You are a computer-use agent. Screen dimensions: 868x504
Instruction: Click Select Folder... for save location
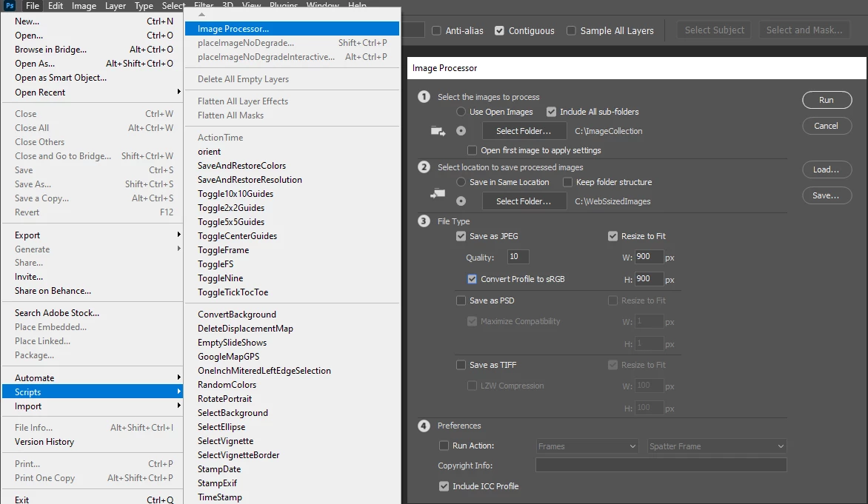pos(524,201)
